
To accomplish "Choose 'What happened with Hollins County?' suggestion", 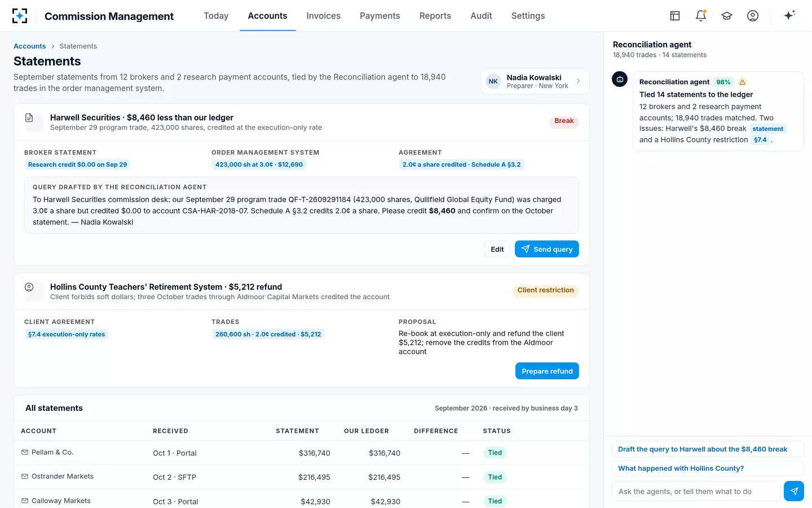I will [x=708, y=468].
